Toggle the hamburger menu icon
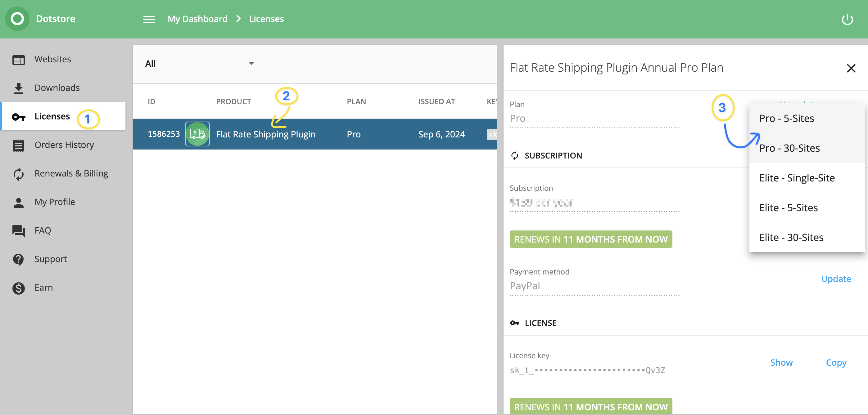The height and width of the screenshot is (415, 868). 149,20
